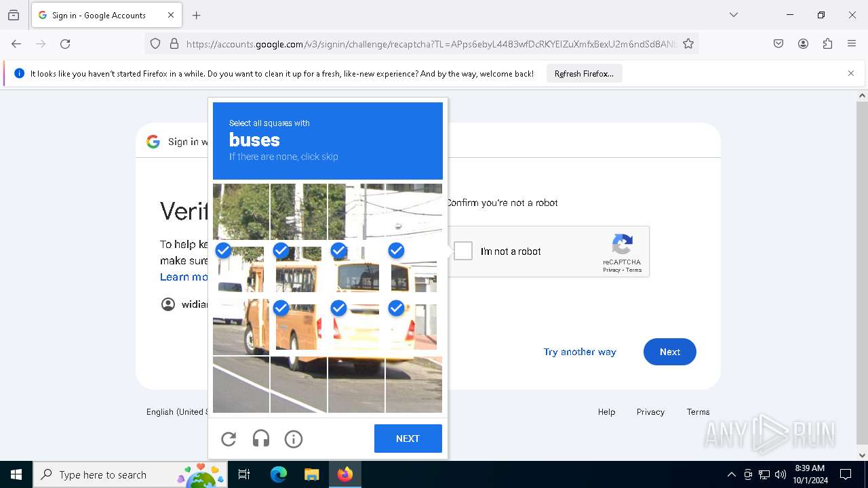Screen dimensions: 868x488
Task: Bookmark this page with the star icon
Action: 688,44
